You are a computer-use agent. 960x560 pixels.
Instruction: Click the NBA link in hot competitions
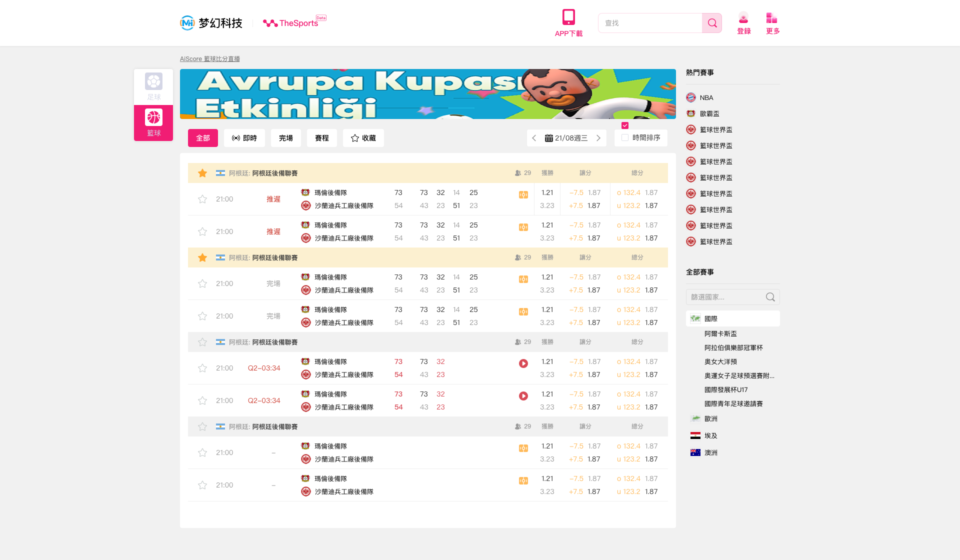pyautogui.click(x=706, y=97)
